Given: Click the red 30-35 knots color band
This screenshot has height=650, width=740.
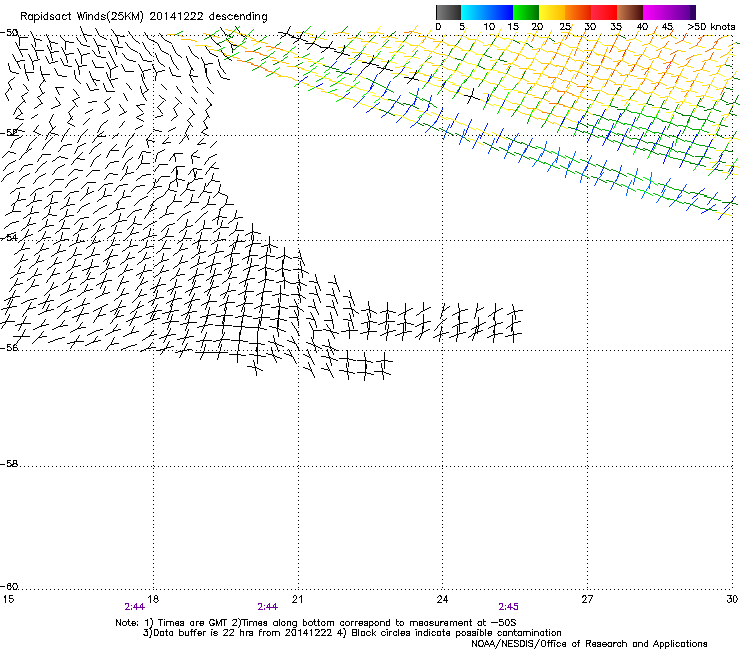Looking at the screenshot, I should pyautogui.click(x=604, y=12).
